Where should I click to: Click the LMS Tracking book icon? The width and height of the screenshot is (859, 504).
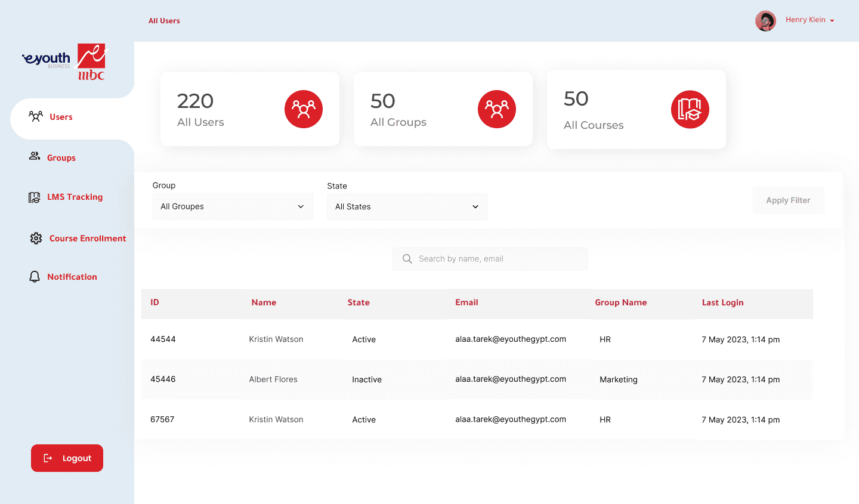(35, 197)
